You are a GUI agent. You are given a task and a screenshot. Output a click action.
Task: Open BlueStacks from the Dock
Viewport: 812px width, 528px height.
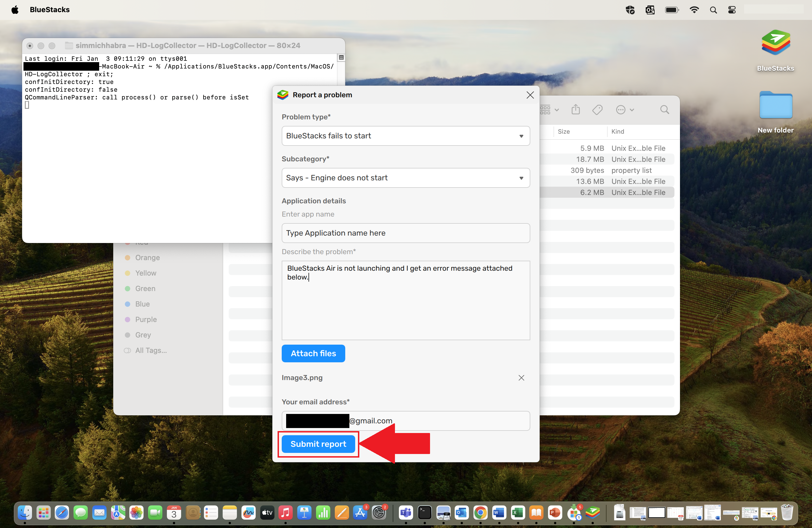[x=593, y=513]
